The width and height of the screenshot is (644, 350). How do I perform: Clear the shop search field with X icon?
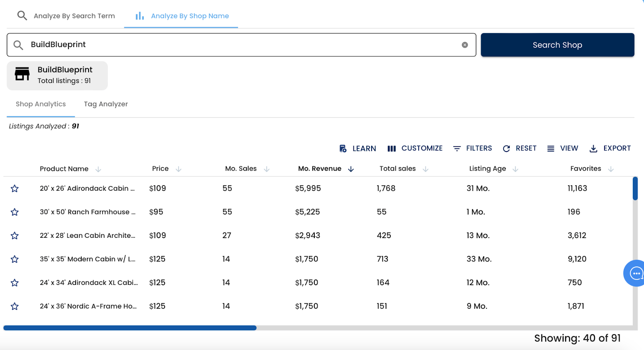point(464,45)
